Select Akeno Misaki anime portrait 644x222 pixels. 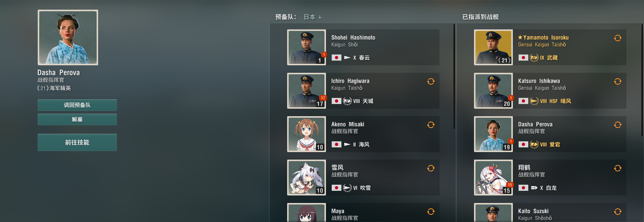(x=307, y=134)
